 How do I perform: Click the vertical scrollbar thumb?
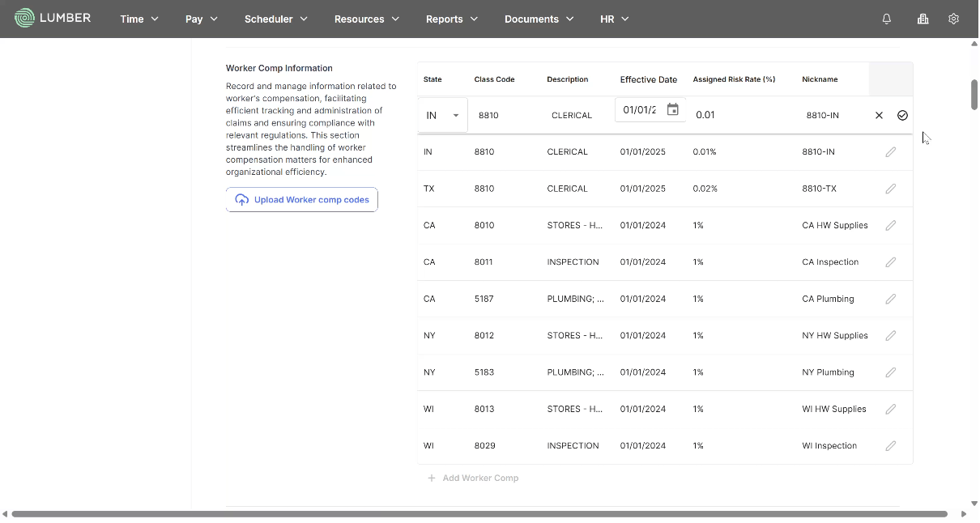pyautogui.click(x=974, y=94)
